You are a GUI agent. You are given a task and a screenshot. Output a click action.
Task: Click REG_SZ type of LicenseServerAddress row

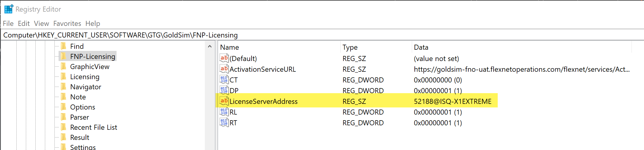click(x=354, y=101)
